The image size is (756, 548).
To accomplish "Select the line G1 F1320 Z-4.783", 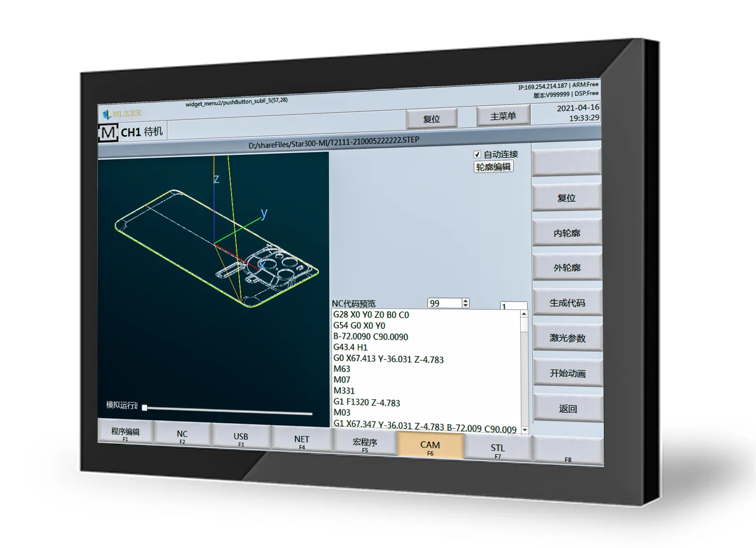I will tap(367, 402).
